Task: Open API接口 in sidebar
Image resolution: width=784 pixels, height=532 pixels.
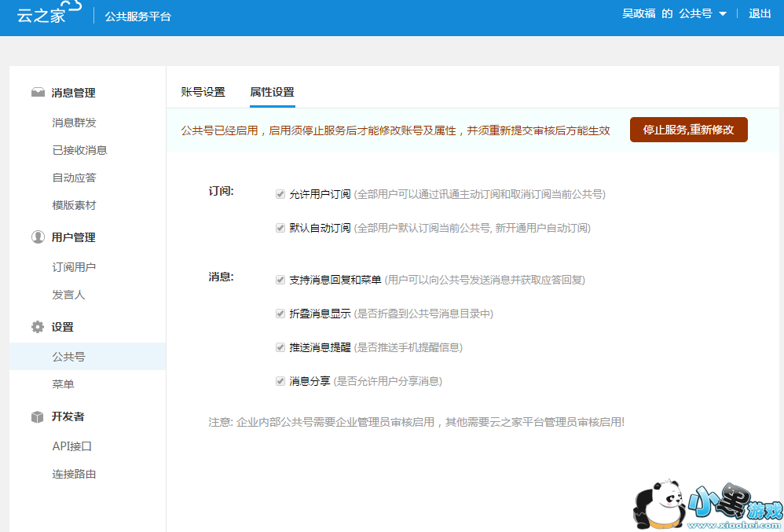Action: pyautogui.click(x=72, y=446)
